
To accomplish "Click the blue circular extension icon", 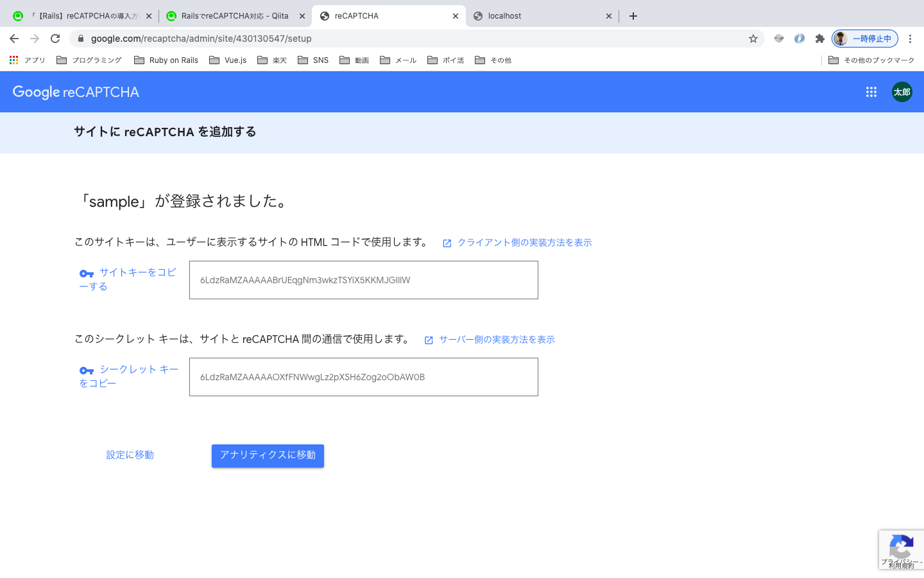I will click(x=800, y=39).
